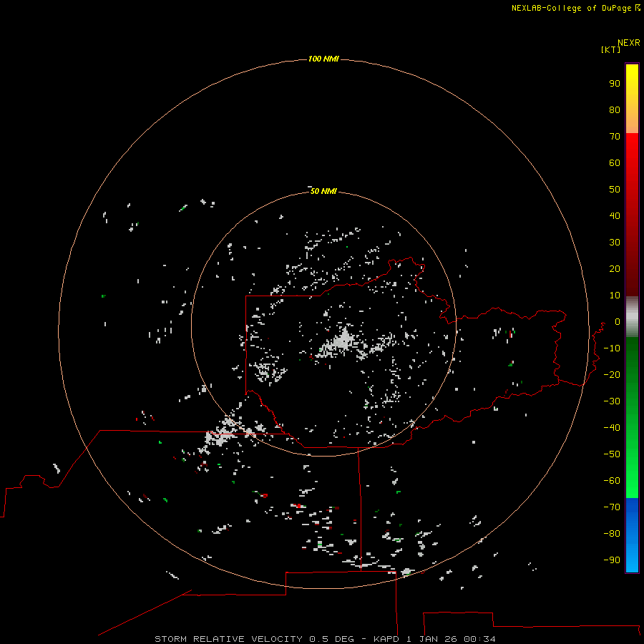644x644 pixels.
Task: Click the 20 value on the velocity scale
Action: point(615,268)
